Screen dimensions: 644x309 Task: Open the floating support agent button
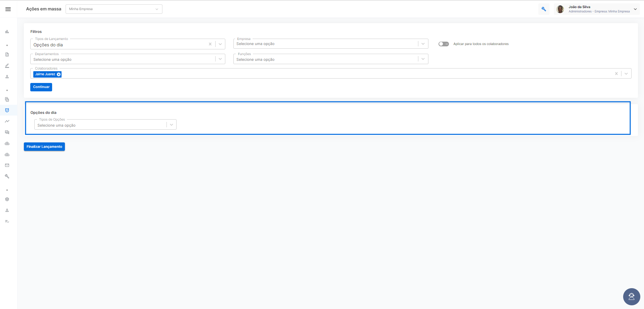pyautogui.click(x=632, y=297)
